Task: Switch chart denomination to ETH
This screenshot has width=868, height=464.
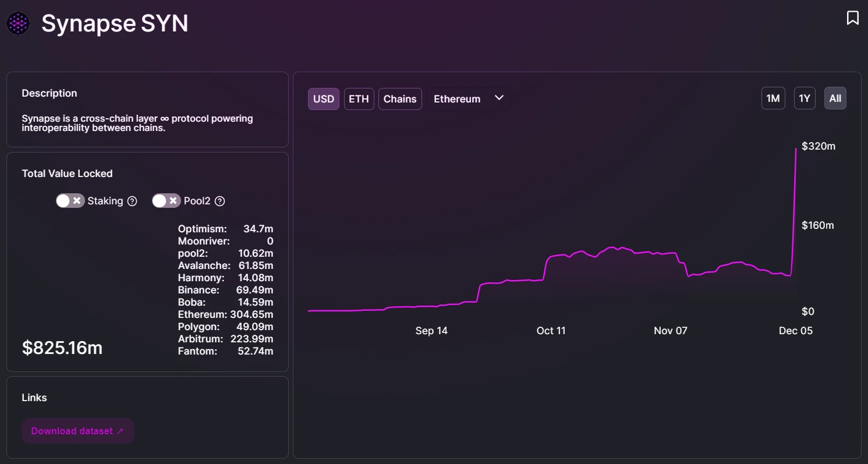Action: click(x=359, y=99)
